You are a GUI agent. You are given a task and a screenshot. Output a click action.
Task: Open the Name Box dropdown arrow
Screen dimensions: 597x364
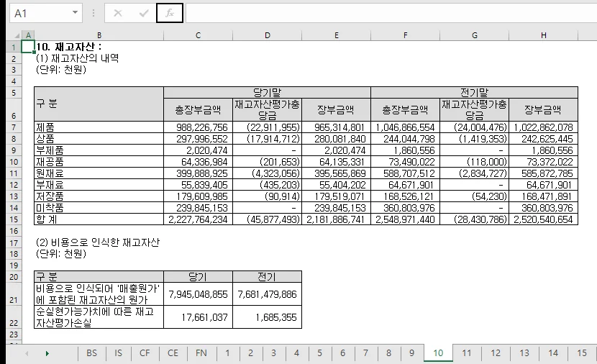75,12
